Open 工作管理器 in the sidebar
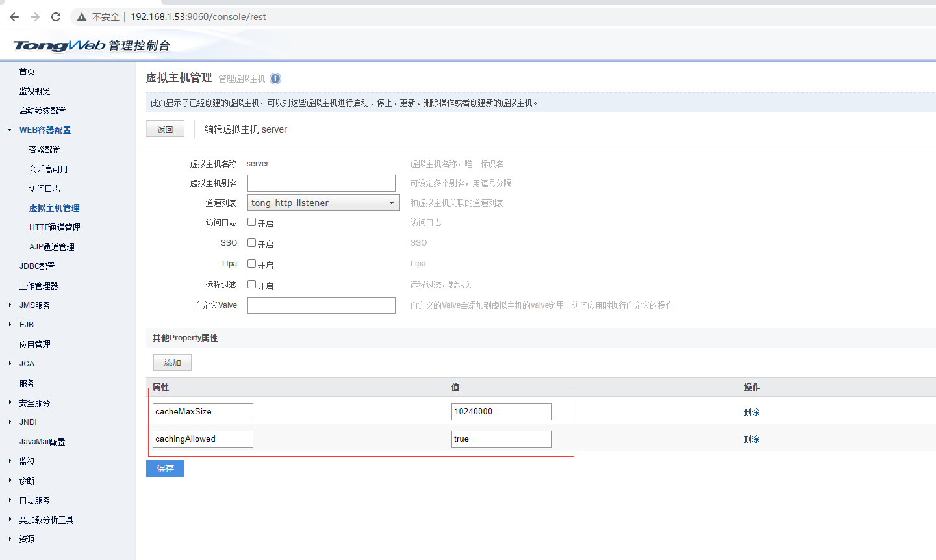The image size is (936, 560). click(x=38, y=286)
